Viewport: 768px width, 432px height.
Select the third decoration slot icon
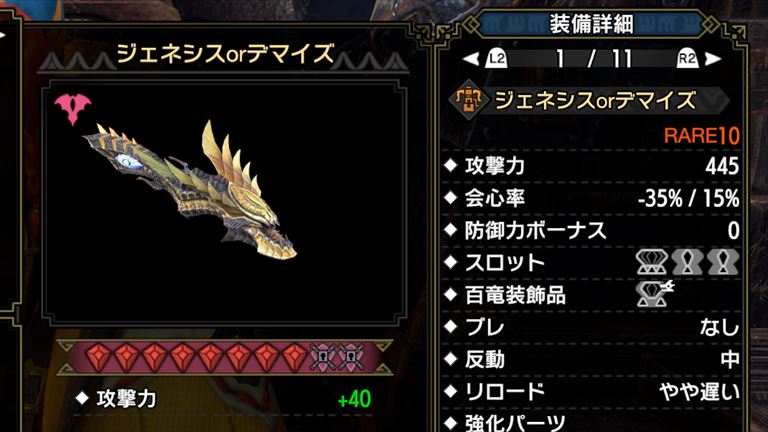tap(722, 262)
